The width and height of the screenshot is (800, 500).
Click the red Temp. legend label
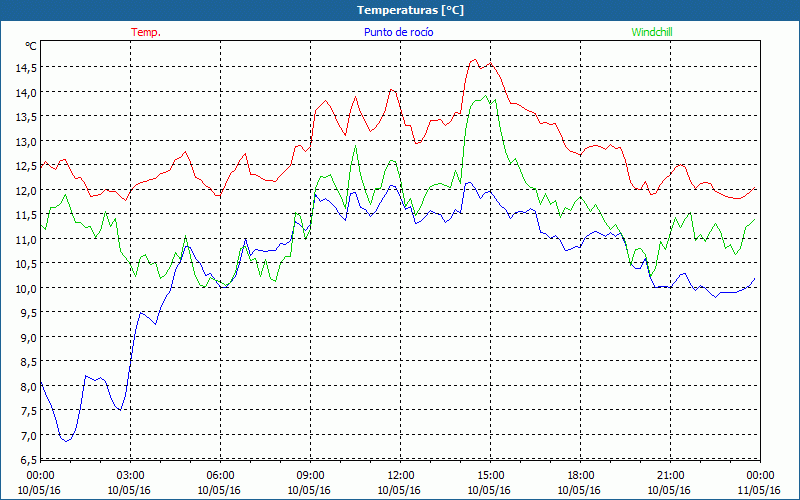146,32
